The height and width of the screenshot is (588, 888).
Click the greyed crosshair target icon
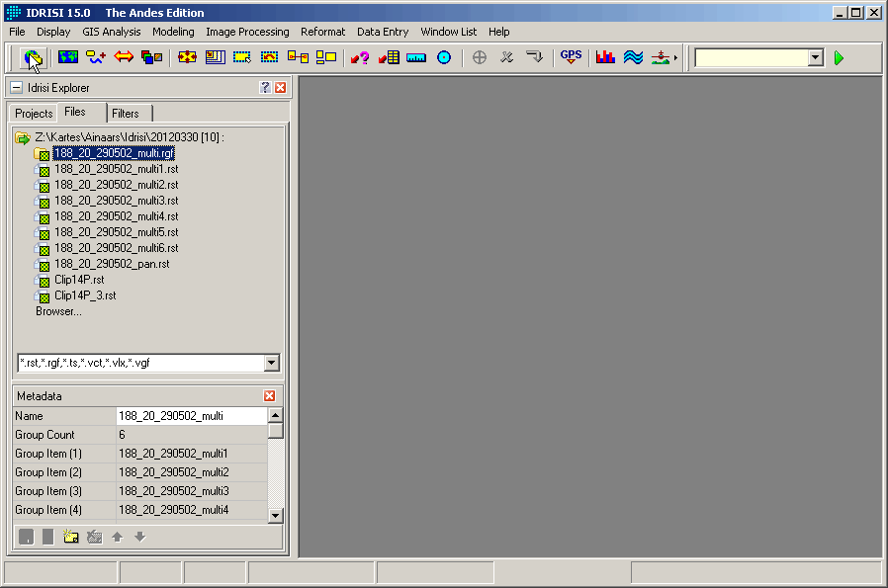480,57
